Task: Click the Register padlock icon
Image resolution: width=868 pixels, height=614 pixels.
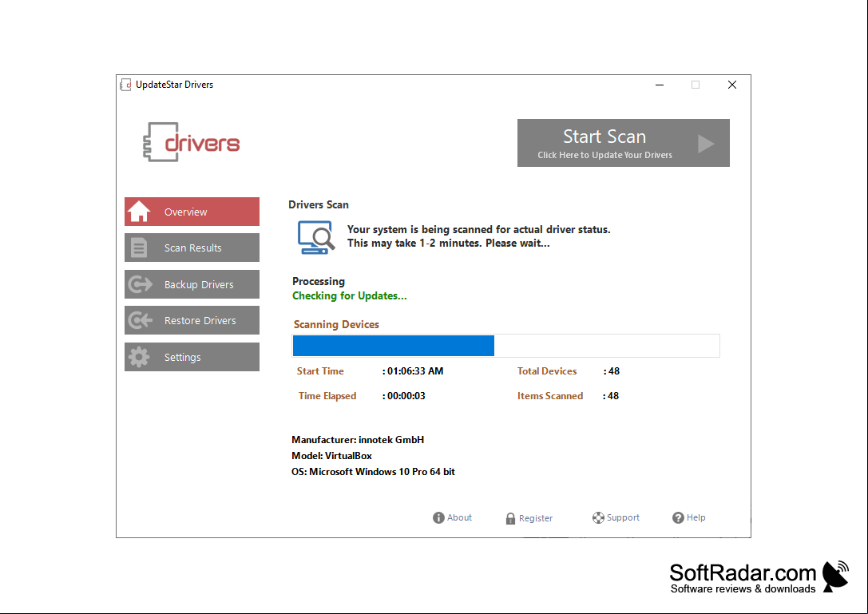Action: tap(510, 518)
